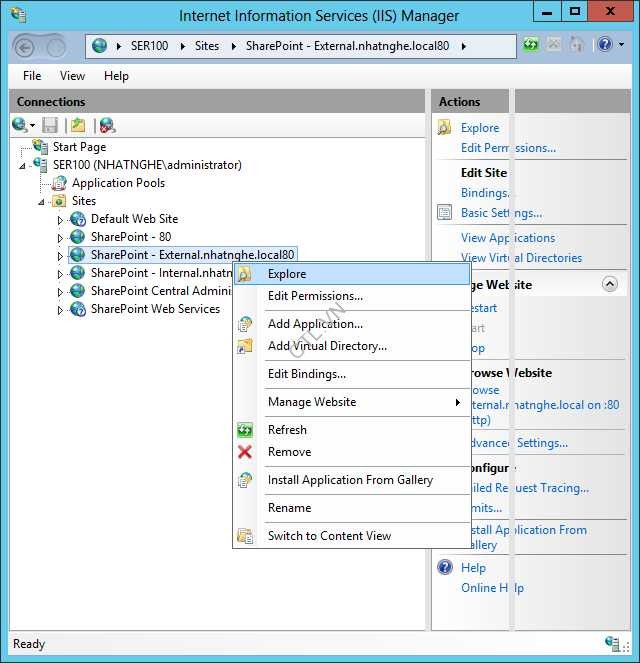640x663 pixels.
Task: Click the Back navigation arrow button
Action: (25, 47)
